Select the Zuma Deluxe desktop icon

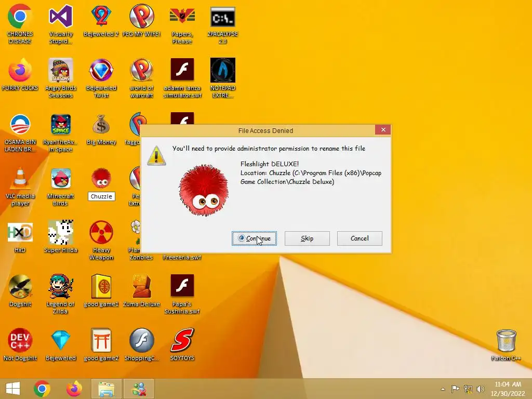click(x=141, y=286)
